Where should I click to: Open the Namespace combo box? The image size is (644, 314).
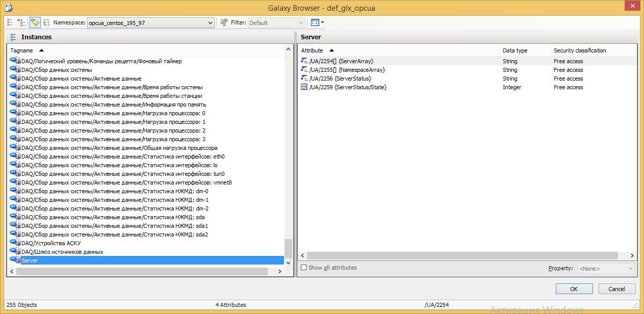click(150, 23)
